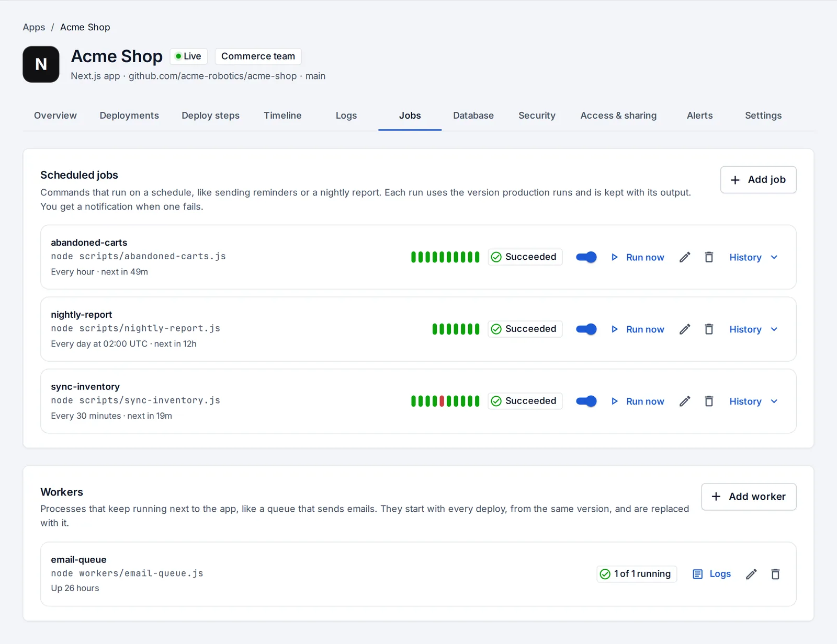Image resolution: width=837 pixels, height=644 pixels.
Task: Click Succeeded status on abandoned-carts row
Action: (525, 257)
